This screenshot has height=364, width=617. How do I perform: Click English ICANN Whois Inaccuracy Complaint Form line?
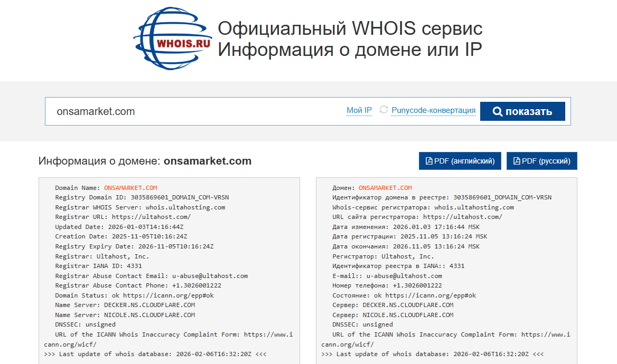(169, 339)
